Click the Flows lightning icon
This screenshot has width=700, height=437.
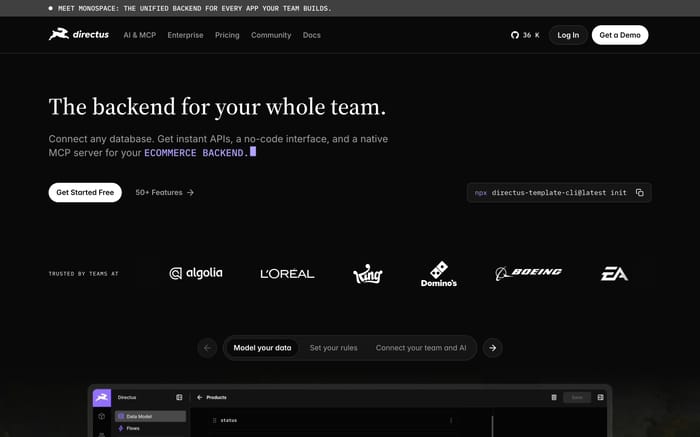[x=121, y=428]
